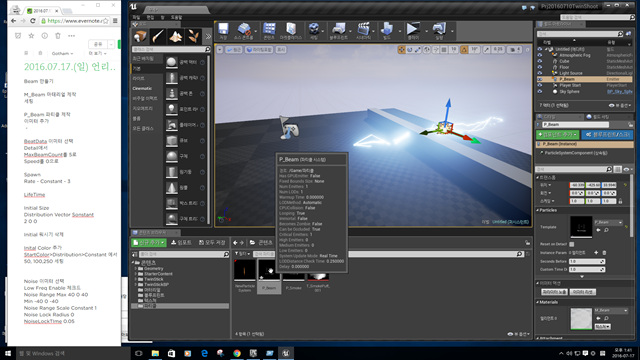Image resolution: width=640 pixels, height=360 pixels.
Task: Click the green Add Component button
Action: coord(558,134)
